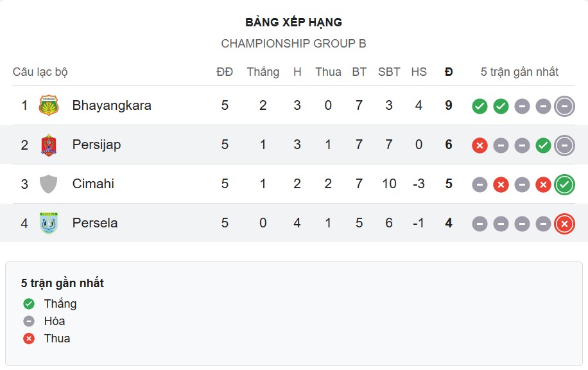Click the Cimahi grey shield logo
Image resolution: width=588 pixels, height=370 pixels.
[x=49, y=184]
